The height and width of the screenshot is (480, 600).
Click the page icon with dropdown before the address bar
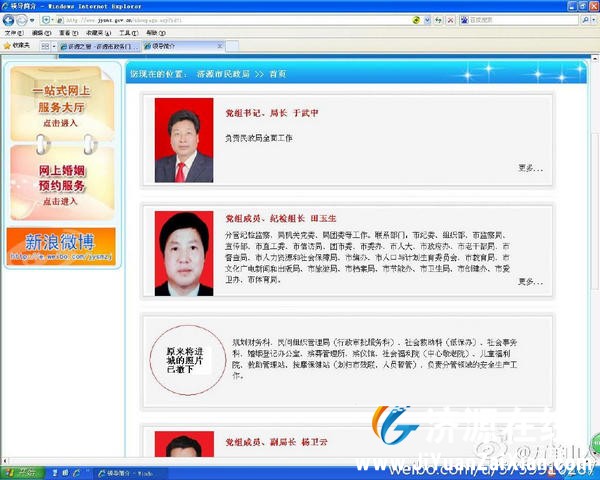(x=48, y=20)
